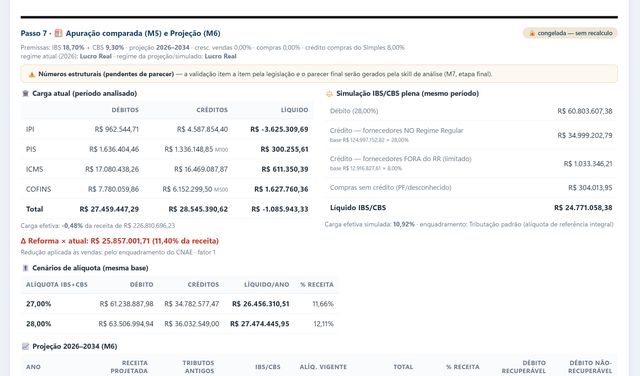
Task: Click the regime atual Lucro Real line
Action: coord(129,56)
